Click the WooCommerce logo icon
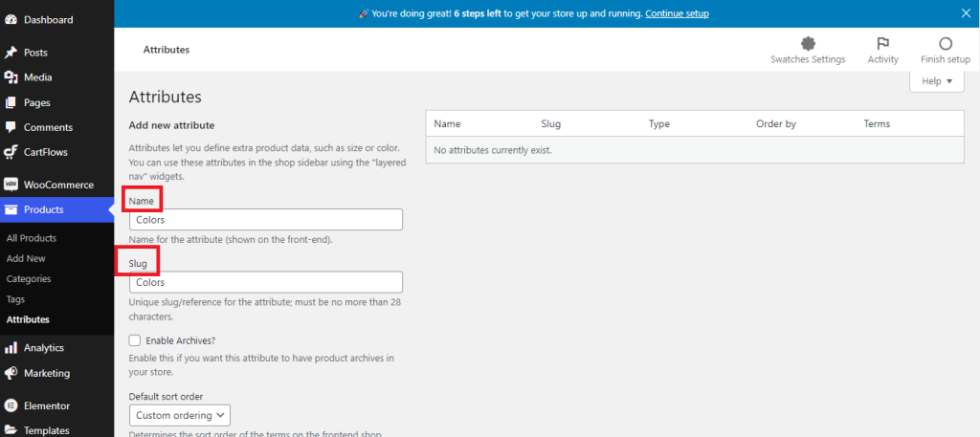This screenshot has width=980, height=437. tap(11, 185)
